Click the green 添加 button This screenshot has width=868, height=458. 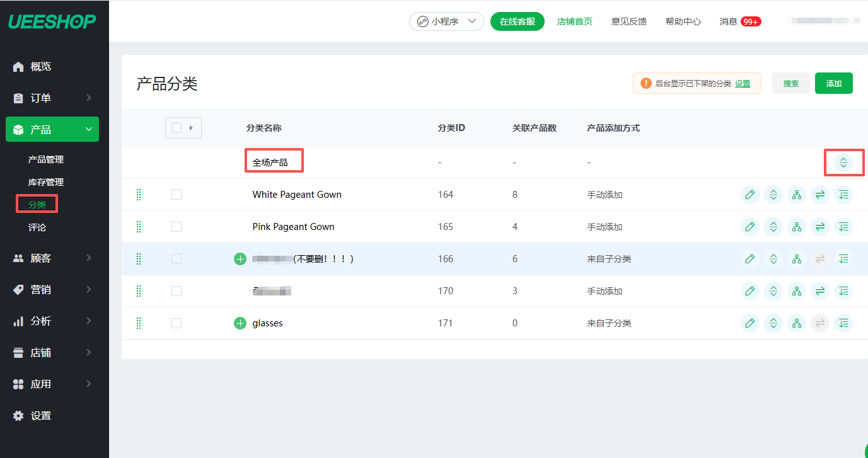coord(833,83)
